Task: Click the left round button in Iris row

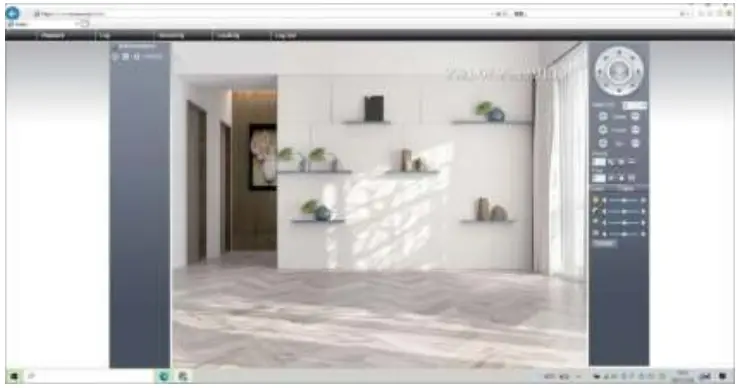Action: [603, 143]
